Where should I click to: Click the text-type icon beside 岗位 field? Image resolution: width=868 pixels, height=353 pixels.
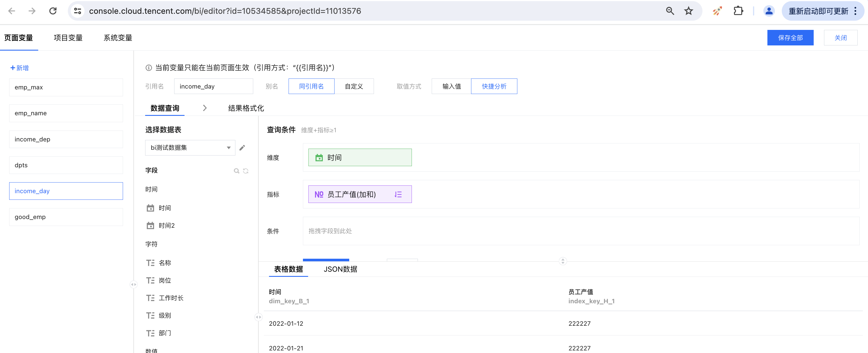150,281
